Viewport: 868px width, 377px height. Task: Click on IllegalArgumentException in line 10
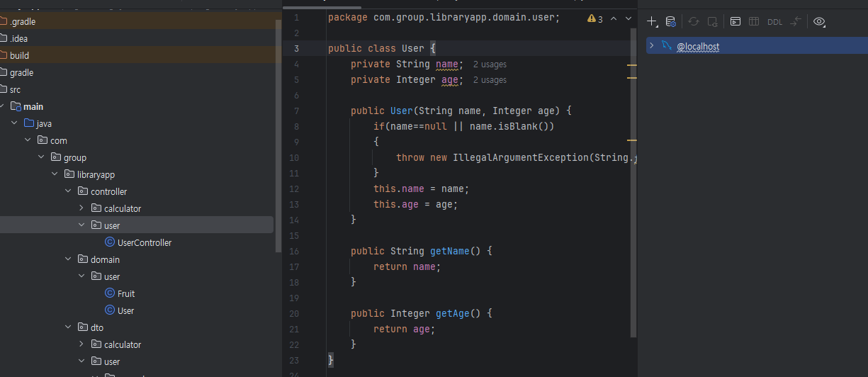point(521,157)
